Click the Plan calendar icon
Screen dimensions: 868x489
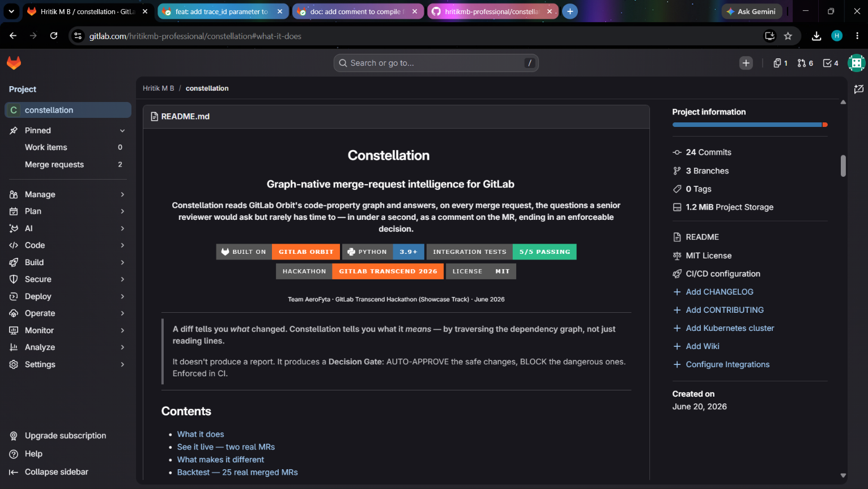point(14,211)
